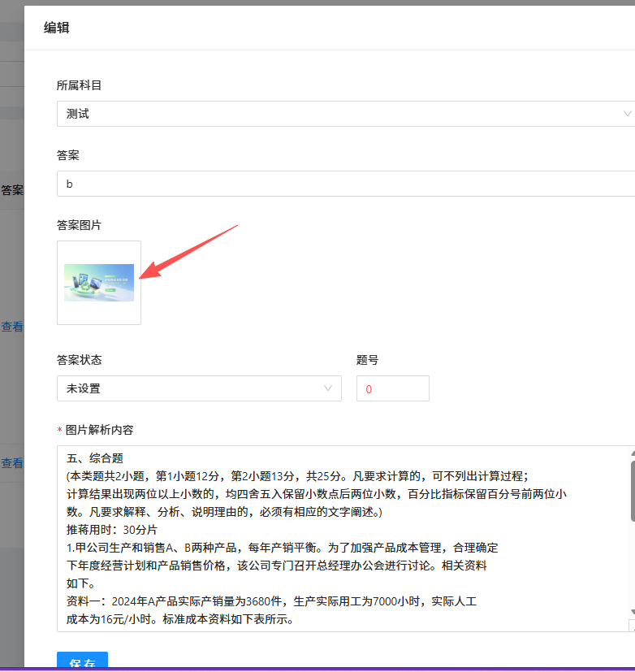Click the 题号 field label

(367, 360)
